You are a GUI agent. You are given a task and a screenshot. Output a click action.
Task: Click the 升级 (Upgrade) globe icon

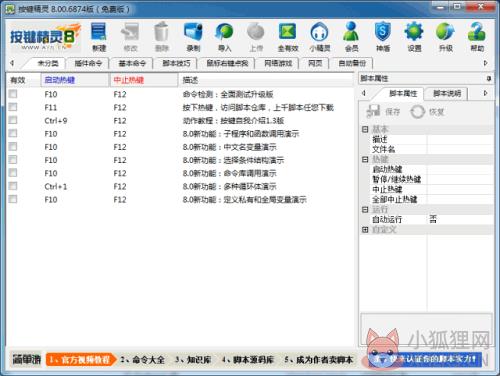pyautogui.click(x=446, y=37)
